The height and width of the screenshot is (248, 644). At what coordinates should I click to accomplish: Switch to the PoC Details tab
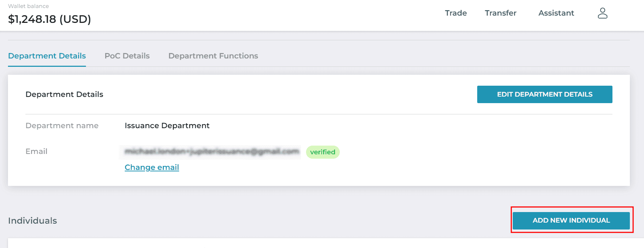click(x=127, y=56)
